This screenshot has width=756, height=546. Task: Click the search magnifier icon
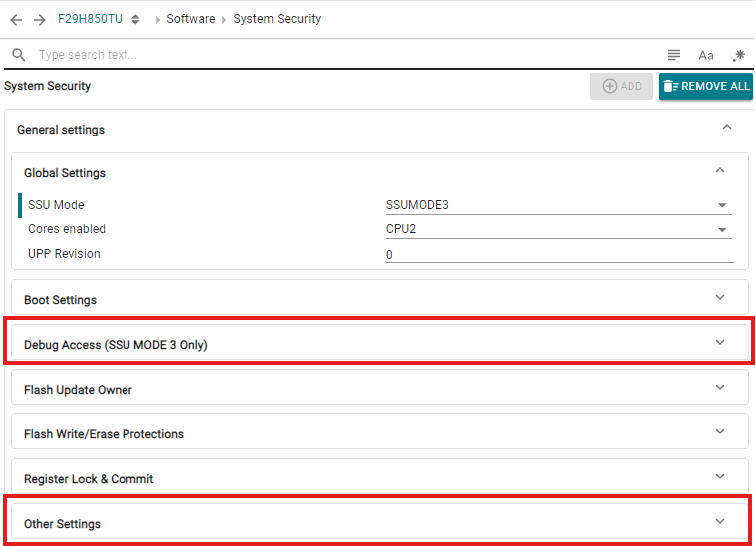pyautogui.click(x=18, y=55)
